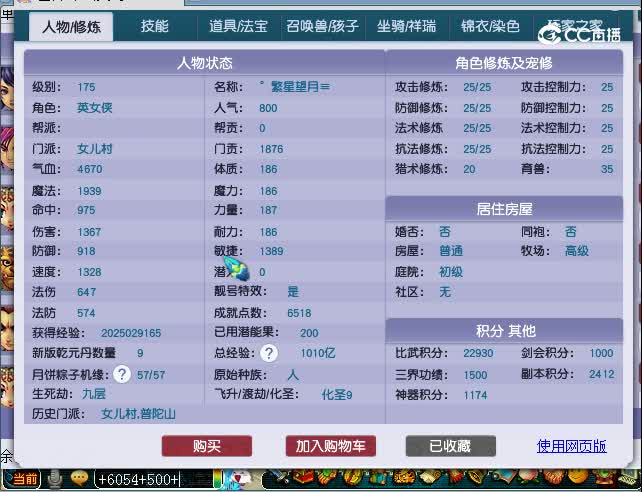Click the role value 英女侠
This screenshot has height=492, width=642.
95,108
